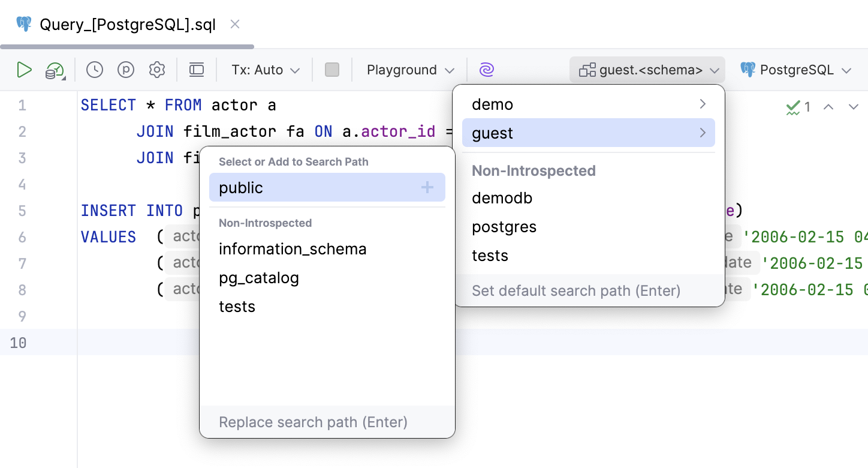Toggle the Services tree view icon
The image size is (868, 468).
pyautogui.click(x=196, y=70)
